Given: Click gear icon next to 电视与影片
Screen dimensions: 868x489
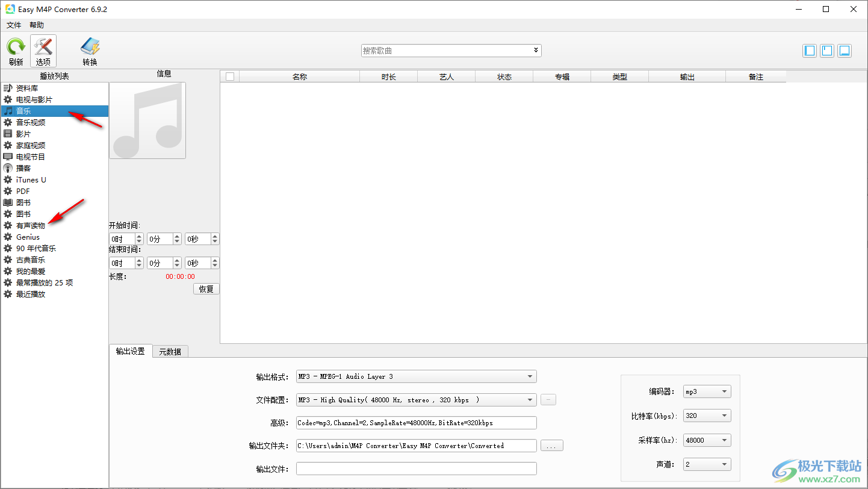Looking at the screenshot, I should click(x=8, y=99).
